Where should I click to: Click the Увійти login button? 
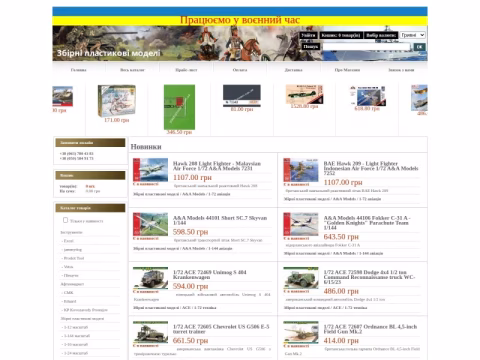click(x=308, y=35)
